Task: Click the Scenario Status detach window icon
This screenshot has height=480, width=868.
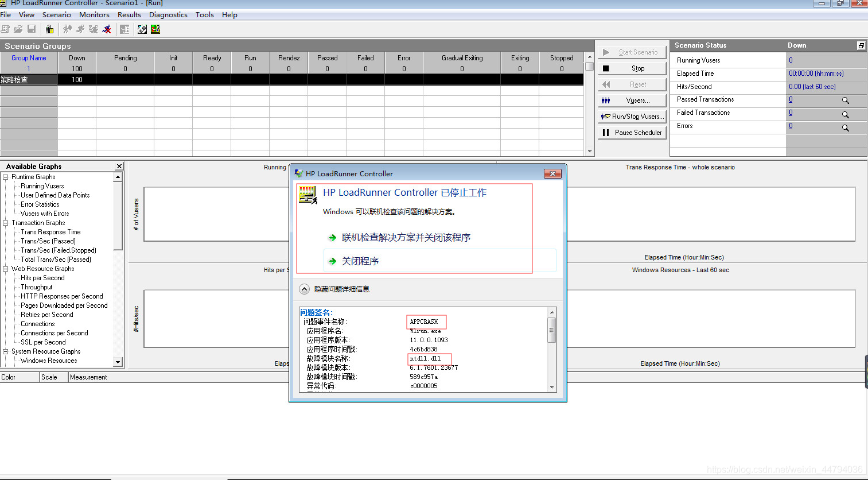Action: click(x=861, y=45)
